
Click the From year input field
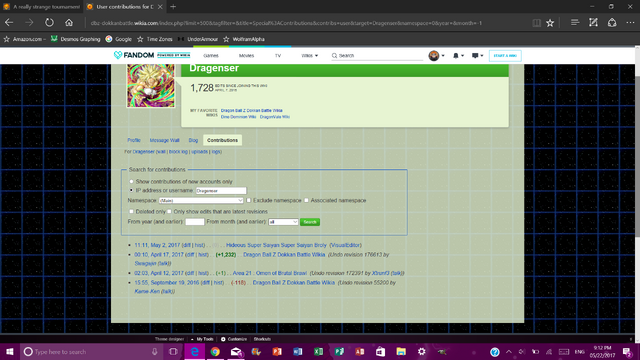click(x=195, y=222)
